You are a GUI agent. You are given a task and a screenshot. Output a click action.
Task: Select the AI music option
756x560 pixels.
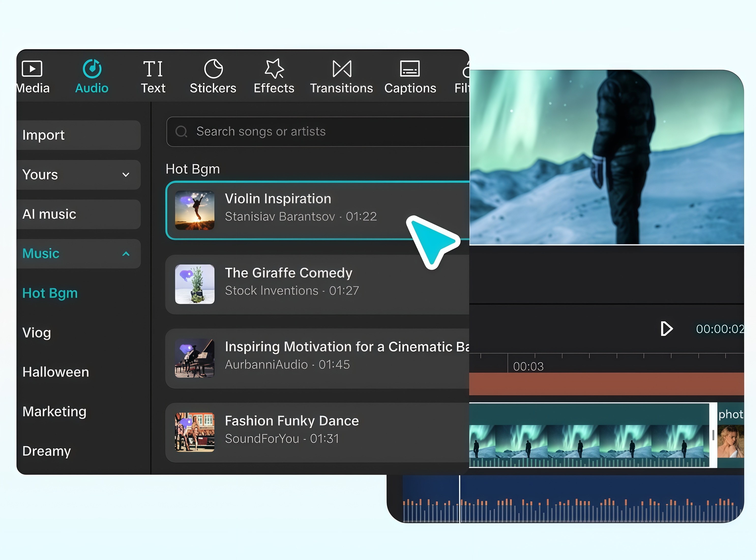coord(49,214)
